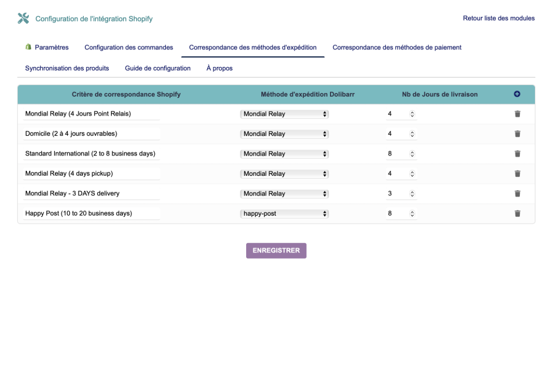Switch to the Paramètres tab
The width and height of the screenshot is (550, 392).
click(52, 47)
